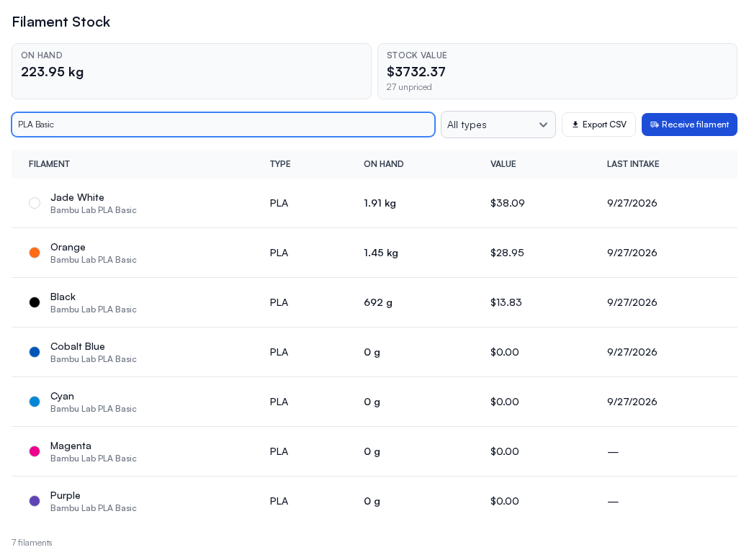Click the Jade White color swatch
The height and width of the screenshot is (560, 749).
35,203
